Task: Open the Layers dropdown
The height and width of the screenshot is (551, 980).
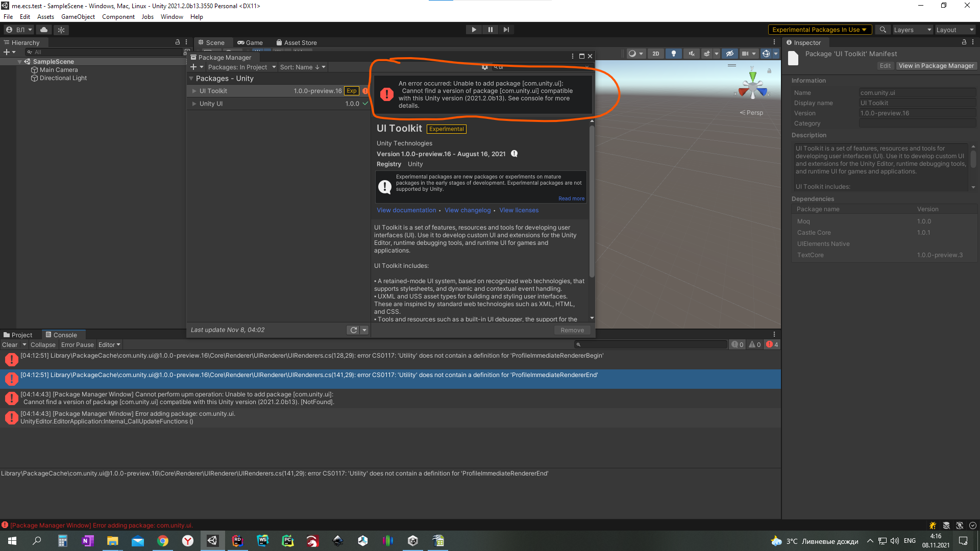Action: point(912,30)
